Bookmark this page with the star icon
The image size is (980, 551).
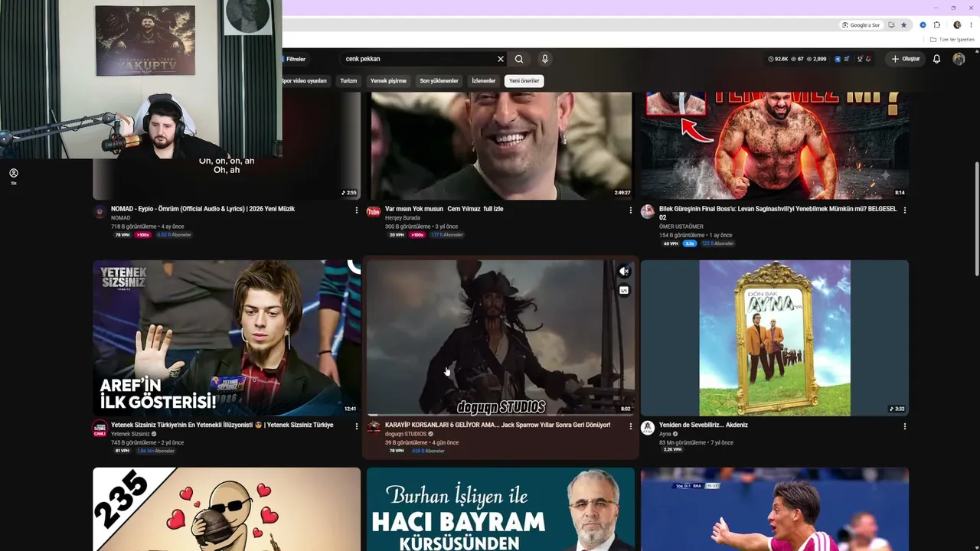[x=903, y=25]
